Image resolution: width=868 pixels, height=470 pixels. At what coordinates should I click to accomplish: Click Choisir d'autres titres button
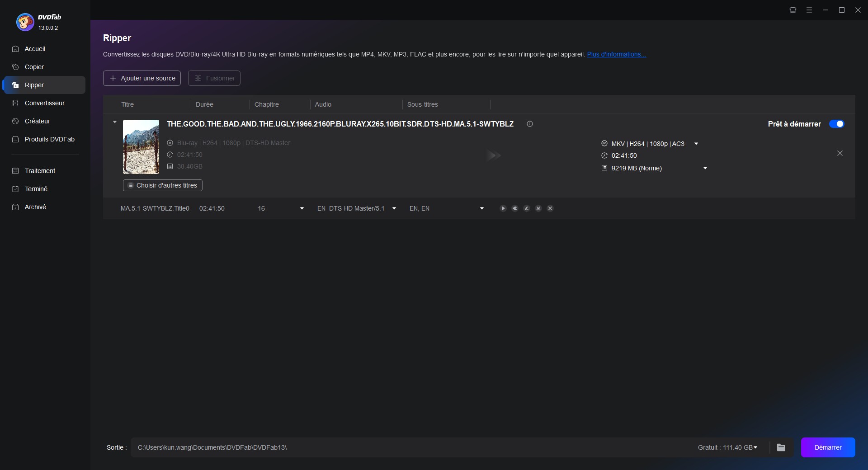(x=163, y=185)
